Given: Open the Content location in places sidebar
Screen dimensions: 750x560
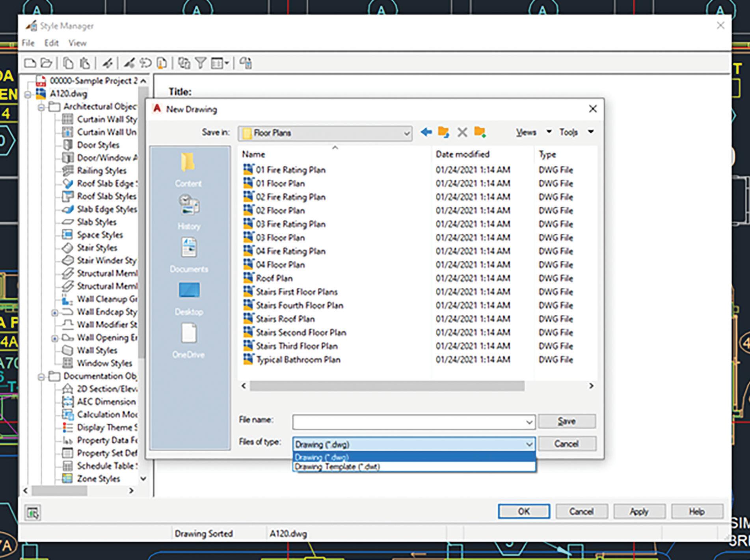Looking at the screenshot, I should [188, 170].
